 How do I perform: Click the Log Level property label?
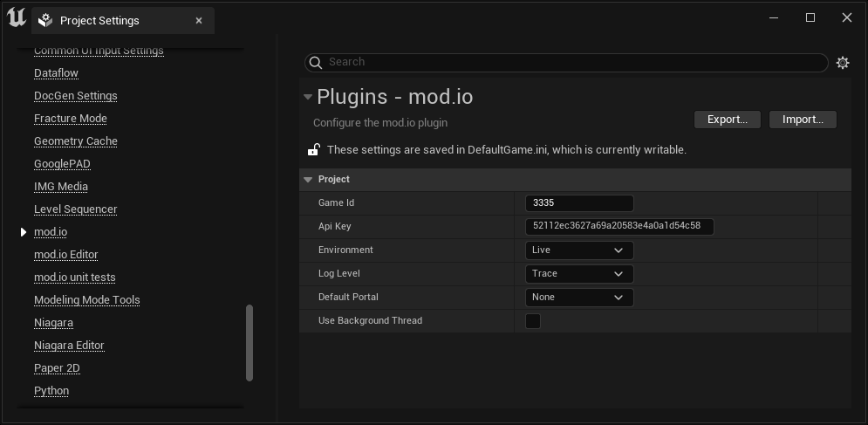[x=338, y=274]
